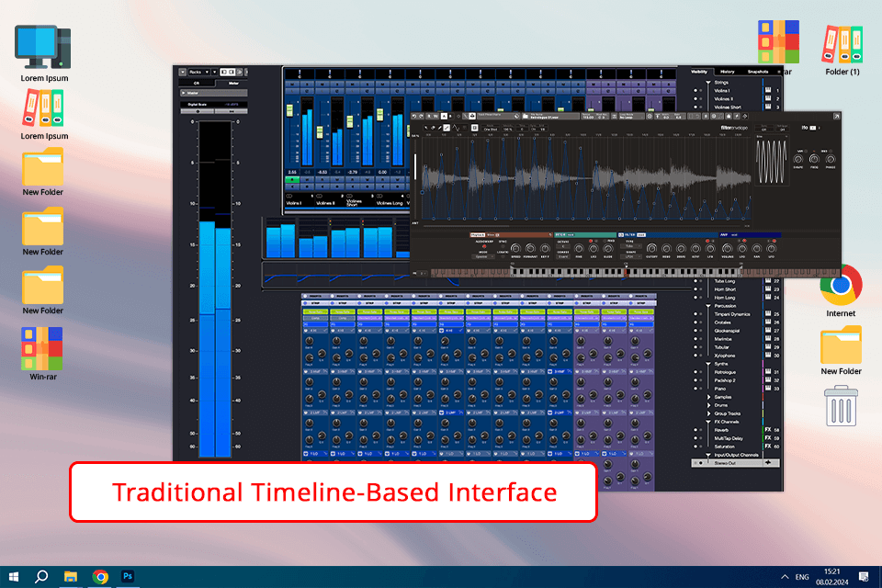Click the FX icon on the Reverb row
The height and width of the screenshot is (588, 882).
coord(768,429)
